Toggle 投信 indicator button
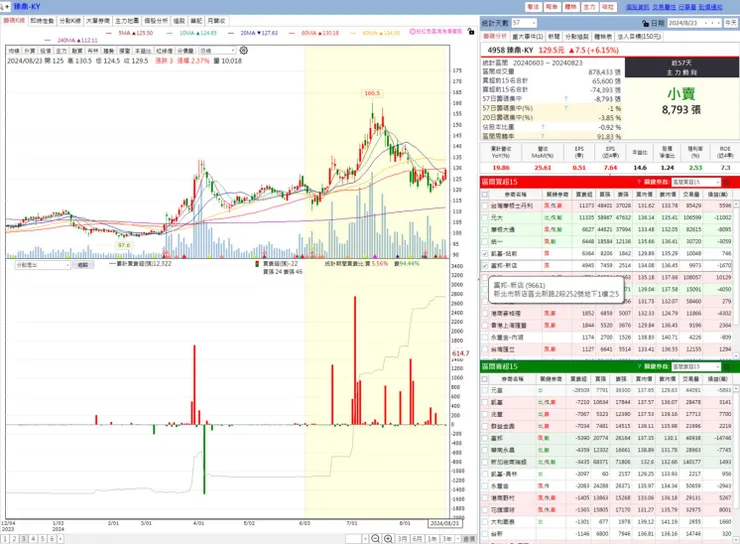740x544 pixels. click(x=45, y=50)
